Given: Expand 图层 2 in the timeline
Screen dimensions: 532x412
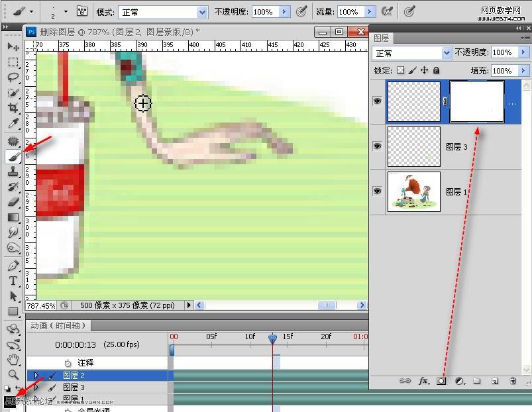Looking at the screenshot, I should point(36,376).
